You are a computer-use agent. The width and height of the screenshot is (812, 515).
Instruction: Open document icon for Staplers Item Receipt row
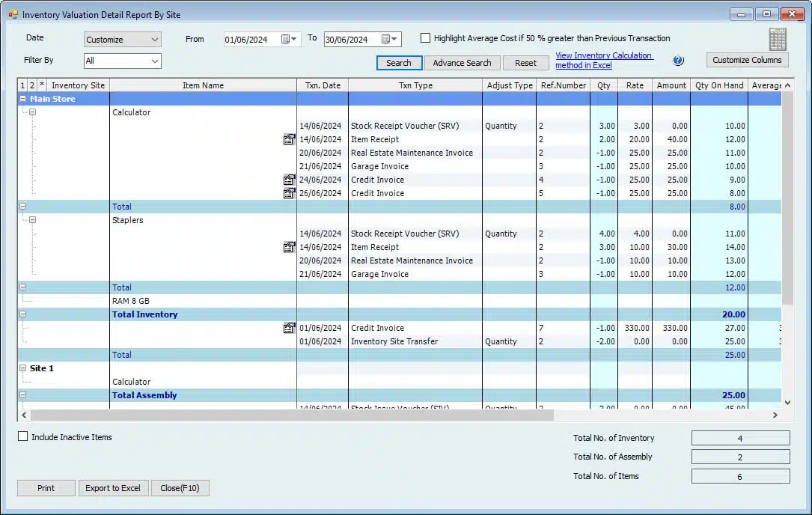pyautogui.click(x=289, y=247)
